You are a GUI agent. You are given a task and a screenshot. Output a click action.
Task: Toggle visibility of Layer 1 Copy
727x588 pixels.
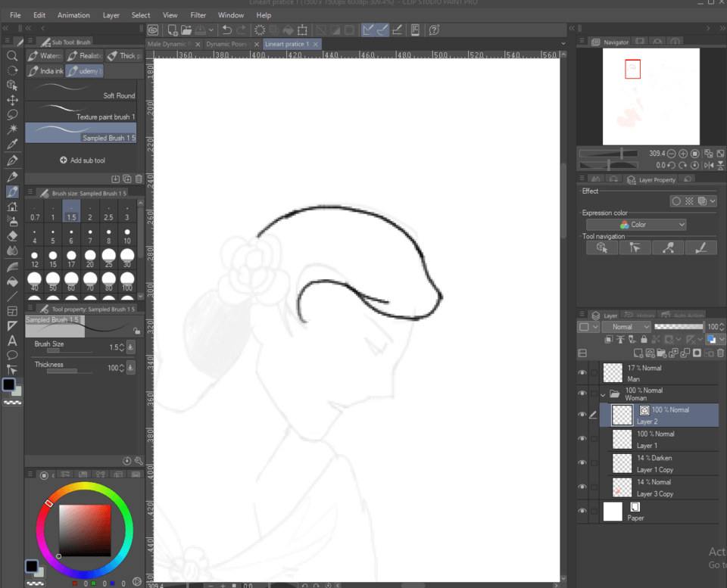coord(582,463)
